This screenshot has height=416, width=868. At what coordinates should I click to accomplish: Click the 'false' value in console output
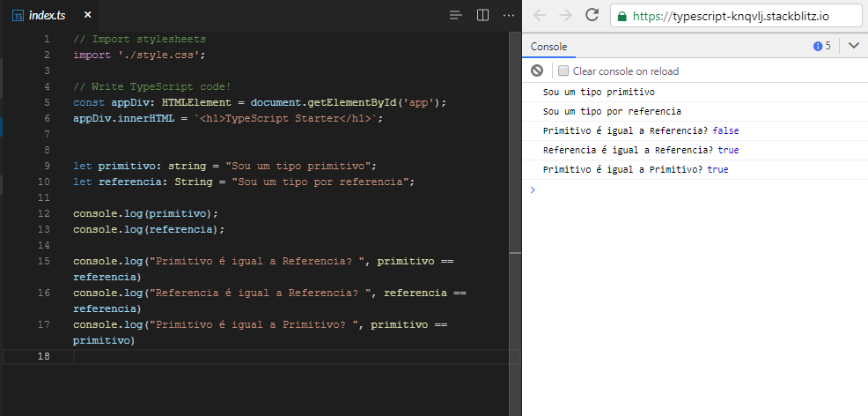pyautogui.click(x=725, y=130)
